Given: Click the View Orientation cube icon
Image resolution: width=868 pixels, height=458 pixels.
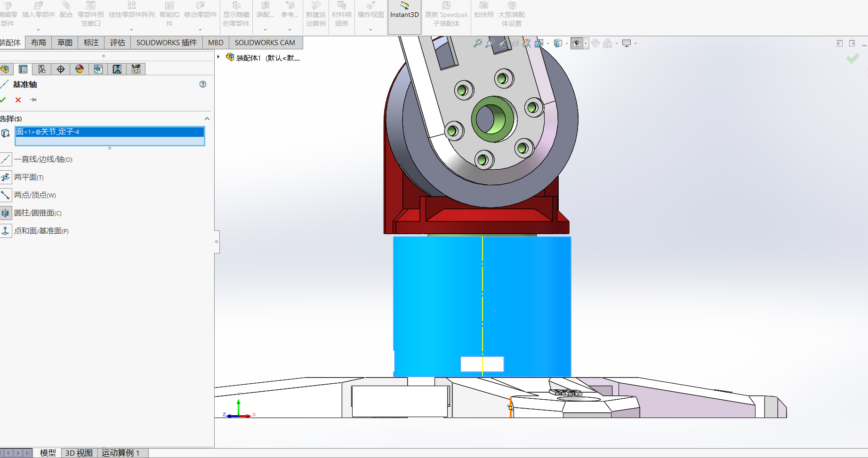Looking at the screenshot, I should (x=539, y=43).
